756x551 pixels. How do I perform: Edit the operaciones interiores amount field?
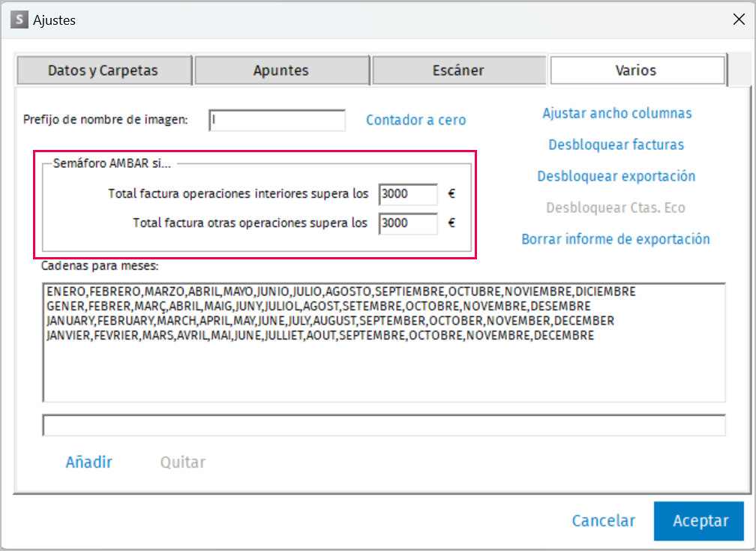click(x=408, y=194)
